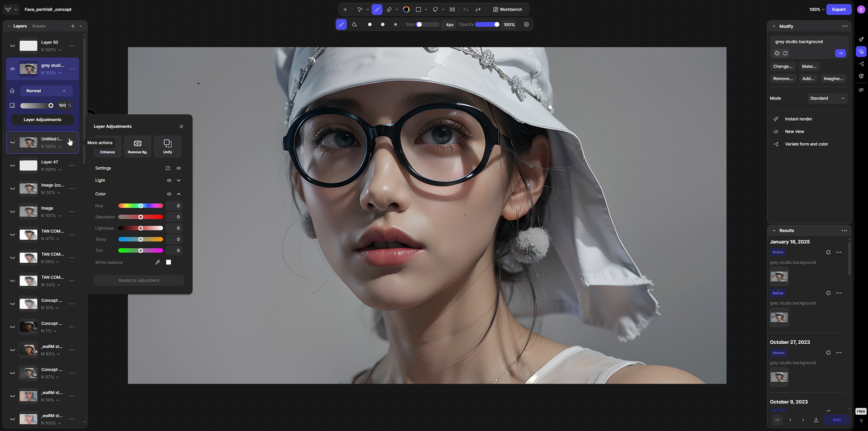Open brush settings gear icon
The image size is (868, 431).
coord(526,24)
